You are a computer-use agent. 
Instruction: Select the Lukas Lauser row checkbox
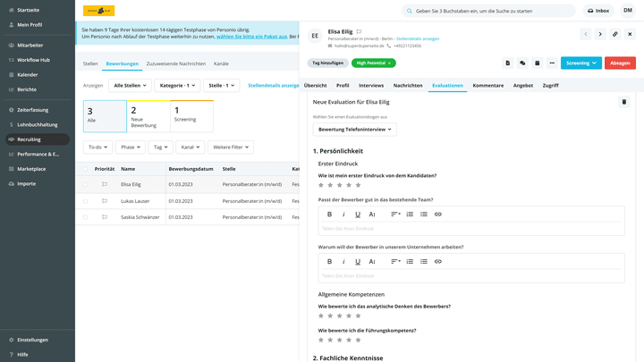(x=86, y=201)
